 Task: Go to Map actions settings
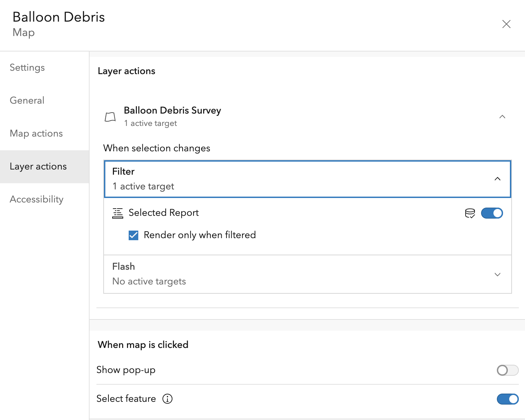36,133
